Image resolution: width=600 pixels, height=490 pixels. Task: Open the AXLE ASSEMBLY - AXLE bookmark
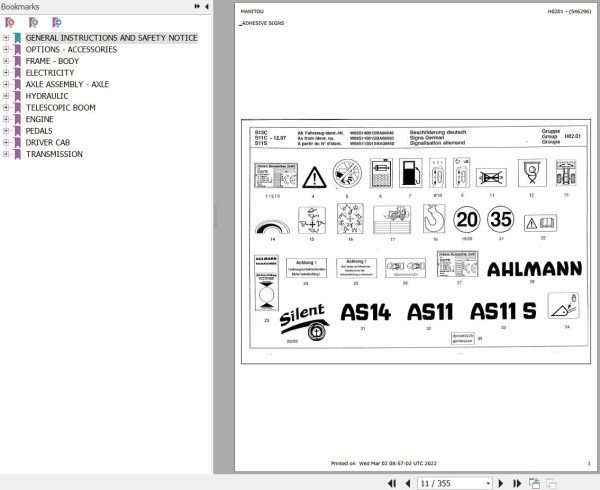67,84
